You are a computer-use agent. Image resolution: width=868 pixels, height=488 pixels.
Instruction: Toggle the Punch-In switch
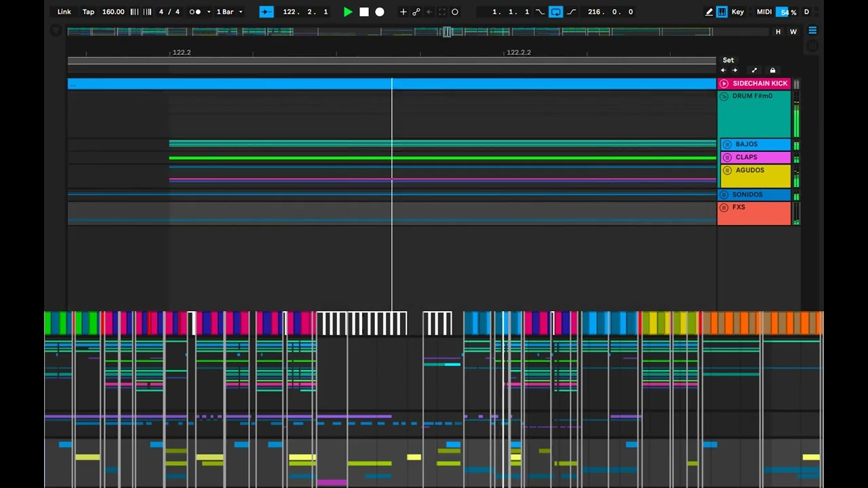pyautogui.click(x=540, y=12)
